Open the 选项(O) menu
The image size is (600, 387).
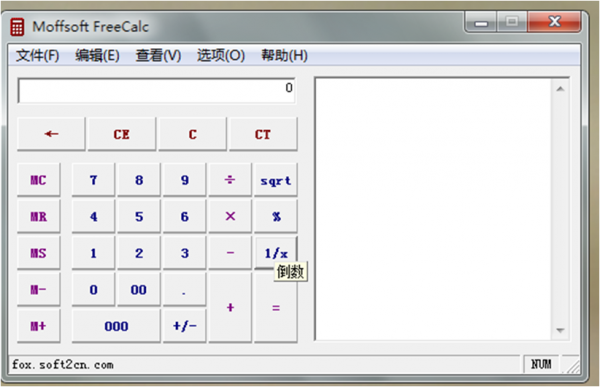click(221, 56)
